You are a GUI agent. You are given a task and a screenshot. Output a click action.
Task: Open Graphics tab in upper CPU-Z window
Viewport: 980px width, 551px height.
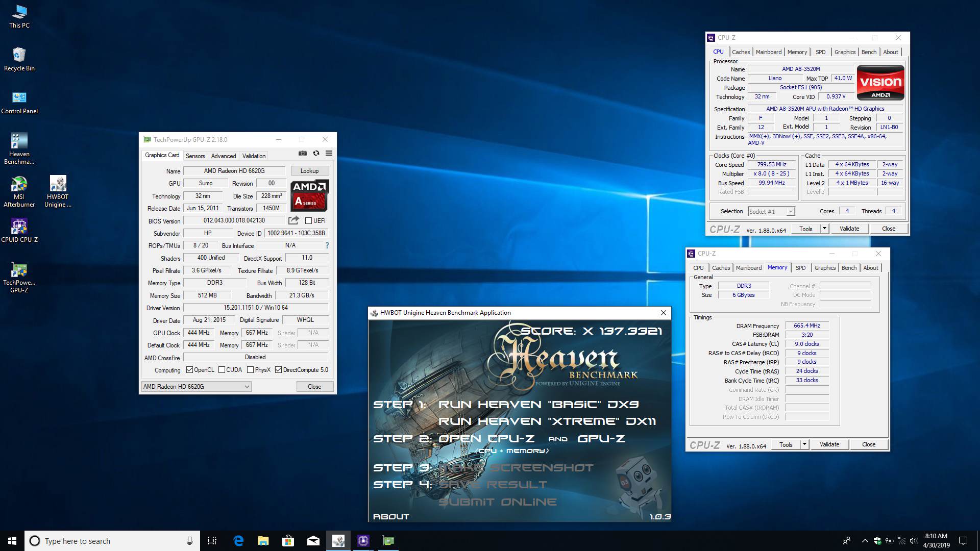pyautogui.click(x=845, y=52)
